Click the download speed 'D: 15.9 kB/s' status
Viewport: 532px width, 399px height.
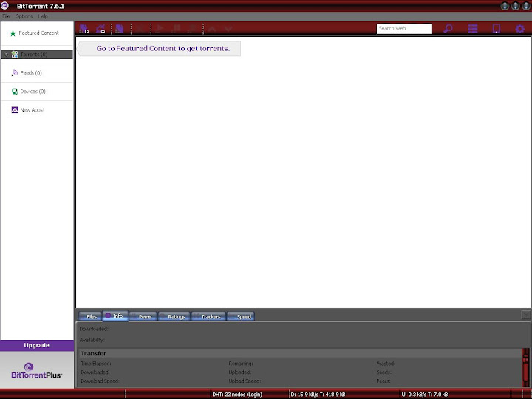coord(318,395)
